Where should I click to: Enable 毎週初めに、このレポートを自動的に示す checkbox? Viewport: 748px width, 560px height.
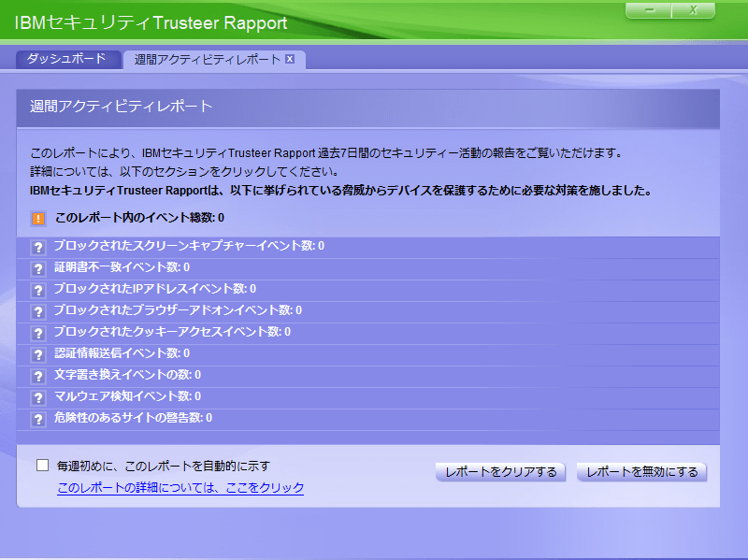(42, 465)
